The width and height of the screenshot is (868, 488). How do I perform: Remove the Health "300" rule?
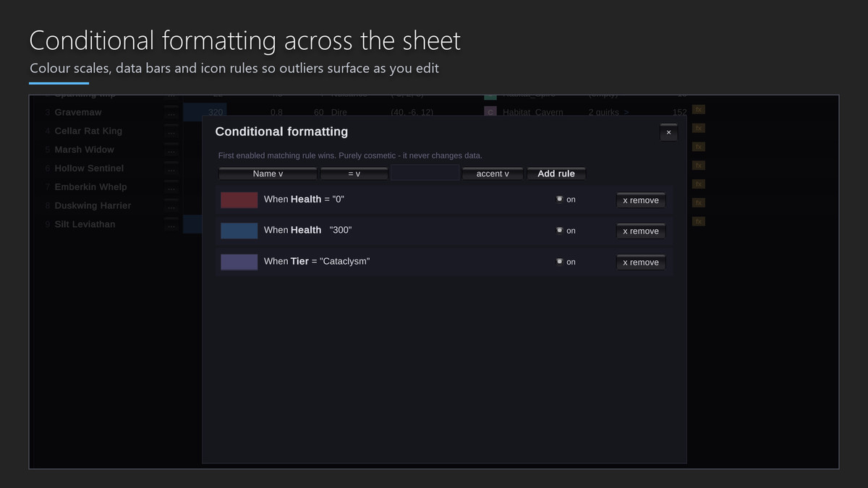[641, 231]
